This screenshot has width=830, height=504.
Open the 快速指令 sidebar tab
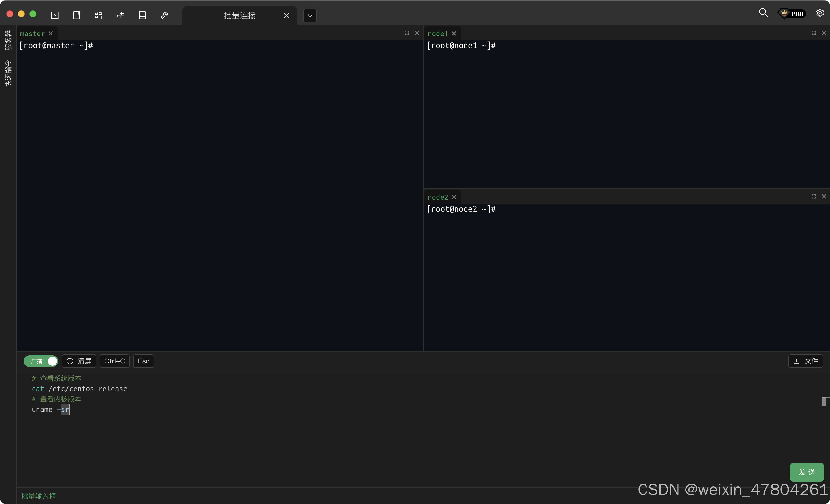(x=8, y=74)
